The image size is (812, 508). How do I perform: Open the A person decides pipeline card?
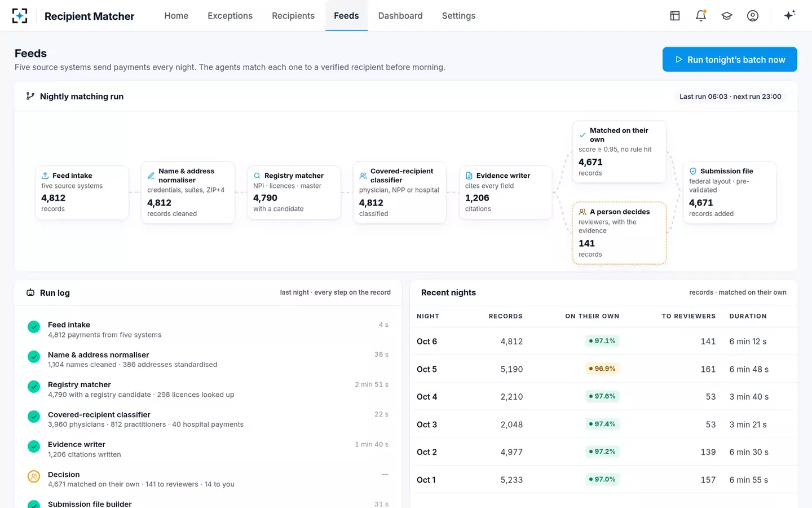[x=619, y=233]
